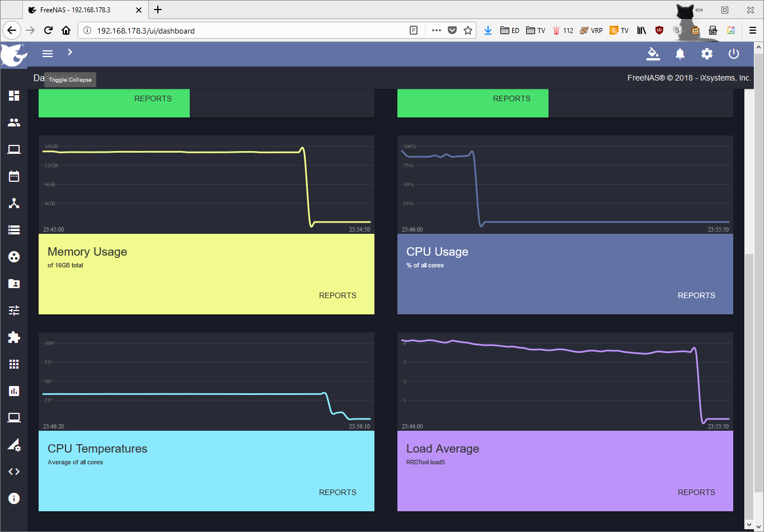The image size is (764, 532).
Task: Open REPORTS on Memory Usage card
Action: pos(338,295)
